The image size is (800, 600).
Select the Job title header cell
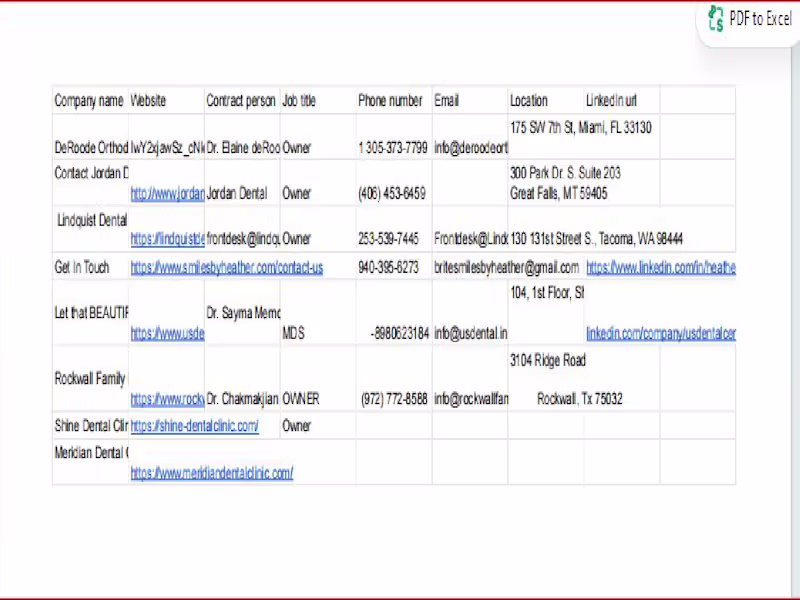coord(318,101)
